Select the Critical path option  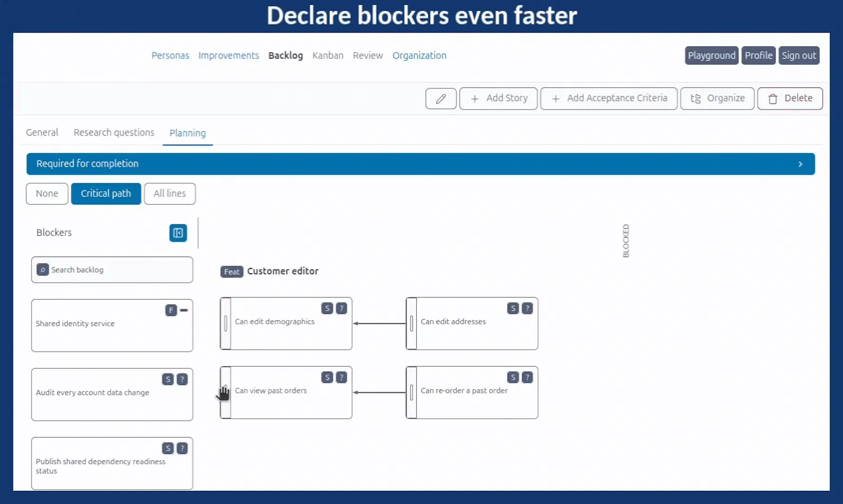(x=106, y=194)
